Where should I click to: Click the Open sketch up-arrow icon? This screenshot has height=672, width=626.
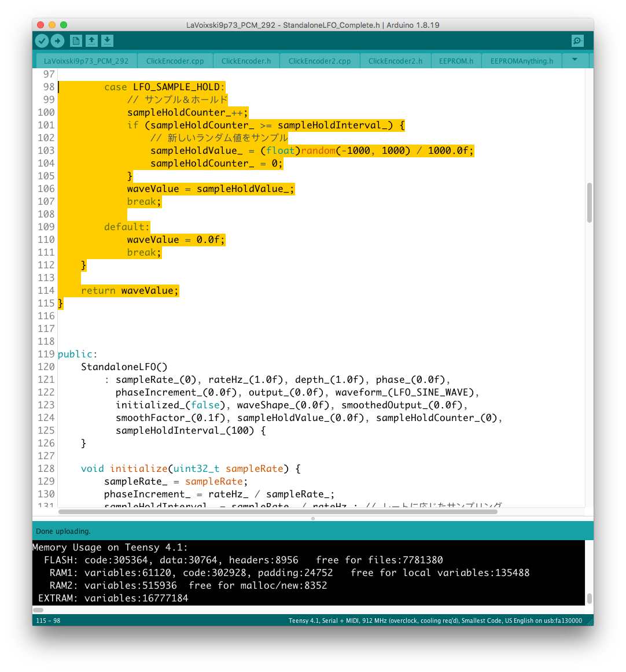coord(91,40)
